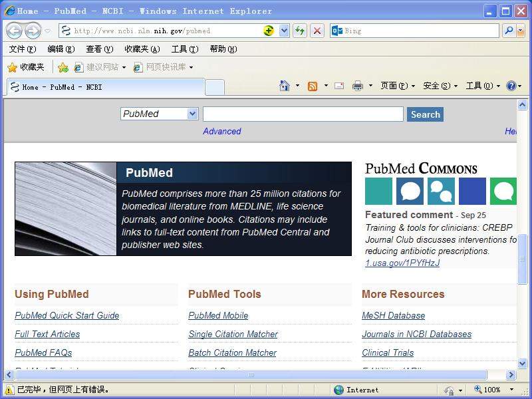532x399 pixels.
Task: Click the blue Help question mark icon
Action: pyautogui.click(x=511, y=86)
